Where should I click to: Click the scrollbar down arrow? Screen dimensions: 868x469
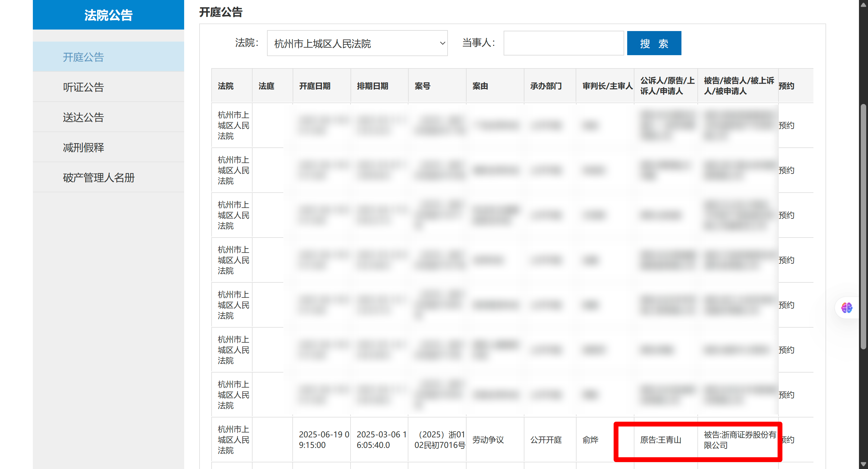pos(863,464)
